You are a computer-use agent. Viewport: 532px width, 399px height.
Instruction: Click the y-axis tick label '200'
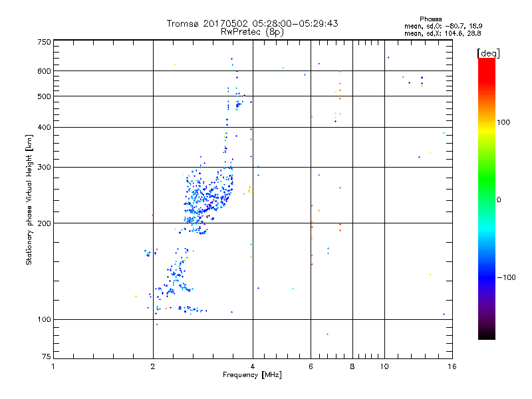[45, 223]
